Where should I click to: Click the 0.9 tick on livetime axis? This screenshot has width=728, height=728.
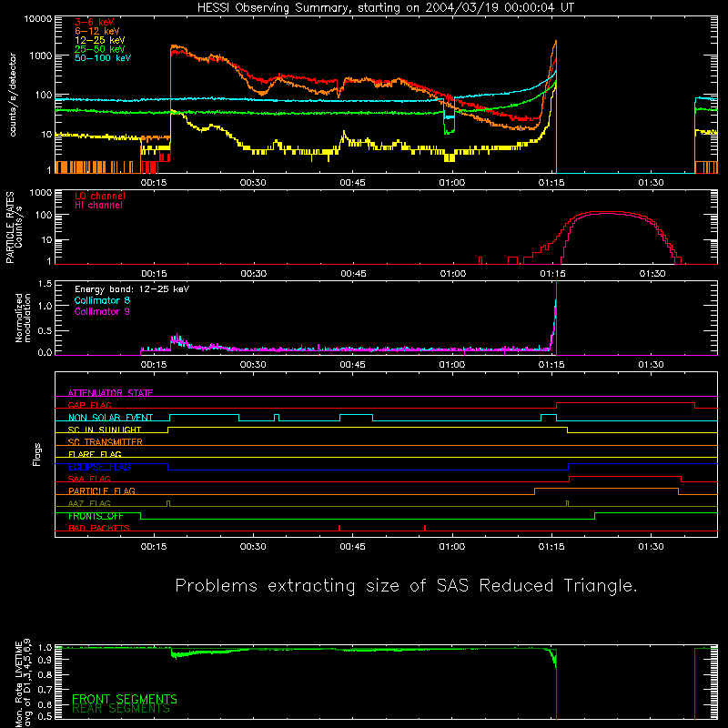(45, 660)
